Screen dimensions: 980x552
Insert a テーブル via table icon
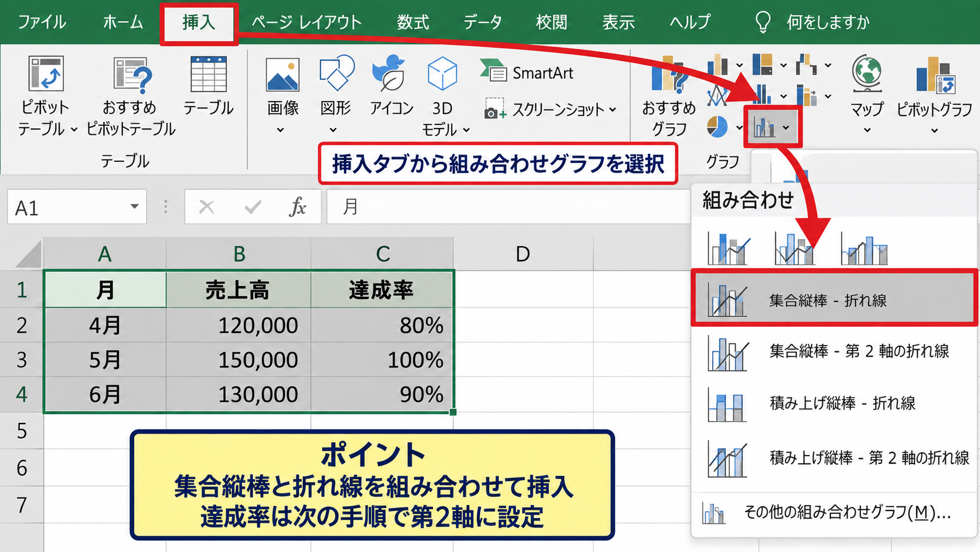pyautogui.click(x=209, y=74)
